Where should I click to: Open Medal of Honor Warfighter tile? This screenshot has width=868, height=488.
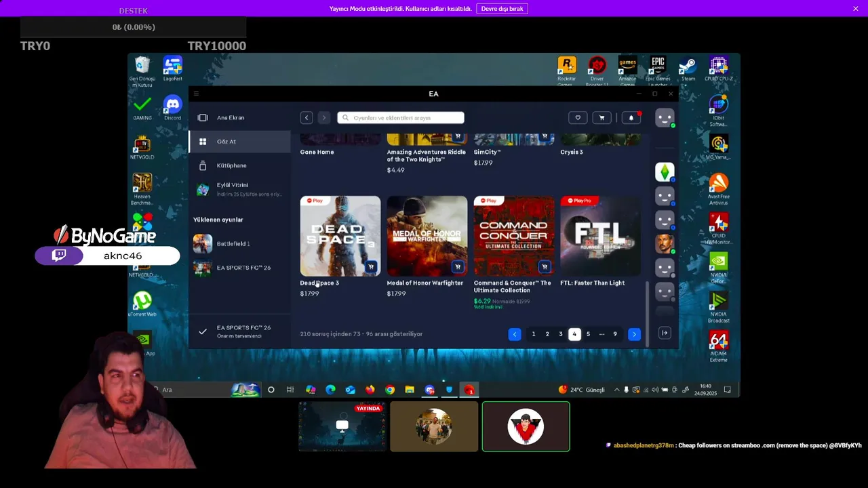click(427, 236)
